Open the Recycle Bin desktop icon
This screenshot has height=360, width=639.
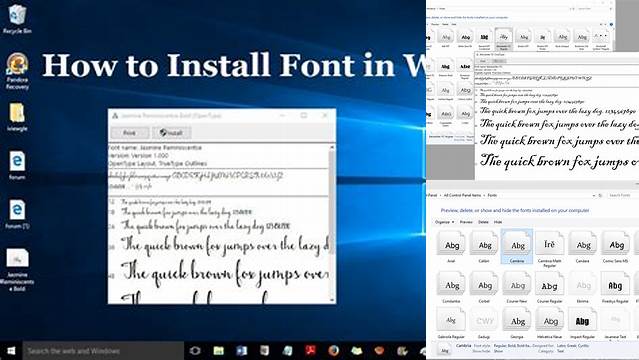coord(17,19)
